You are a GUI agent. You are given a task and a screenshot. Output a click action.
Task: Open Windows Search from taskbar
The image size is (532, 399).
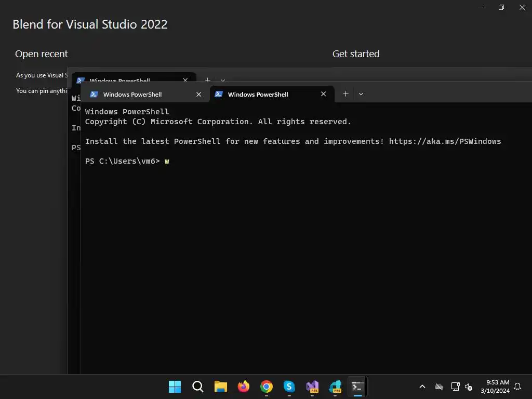click(x=197, y=387)
